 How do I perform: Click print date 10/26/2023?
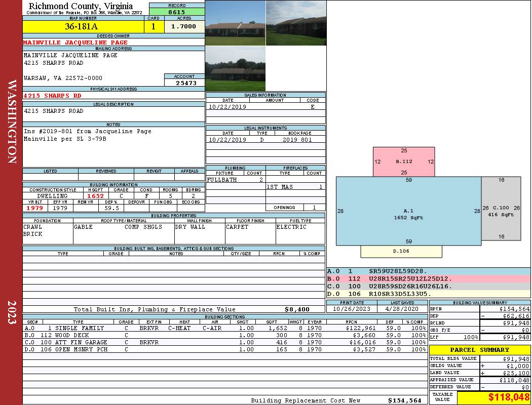pyautogui.click(x=352, y=309)
